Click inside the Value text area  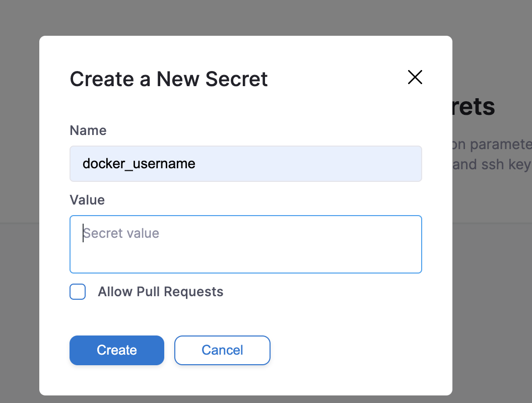point(245,244)
